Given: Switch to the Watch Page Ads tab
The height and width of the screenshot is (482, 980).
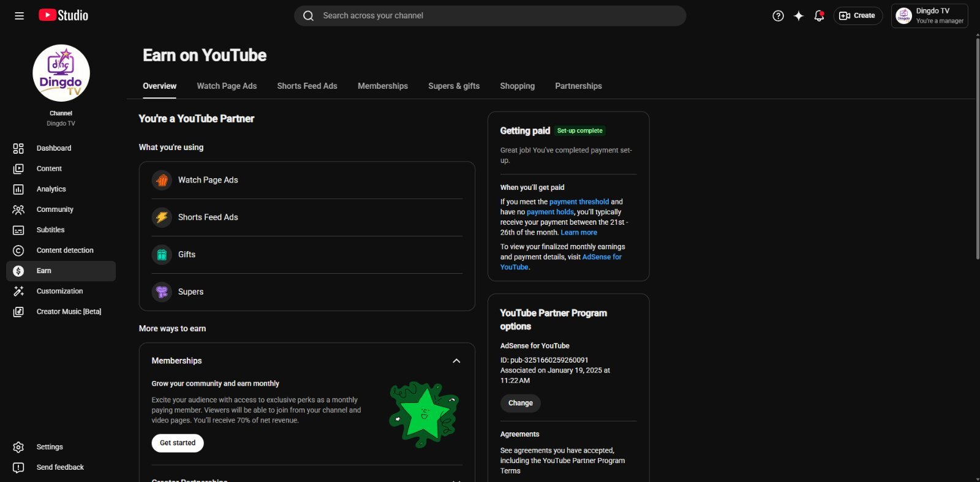Looking at the screenshot, I should [x=227, y=86].
